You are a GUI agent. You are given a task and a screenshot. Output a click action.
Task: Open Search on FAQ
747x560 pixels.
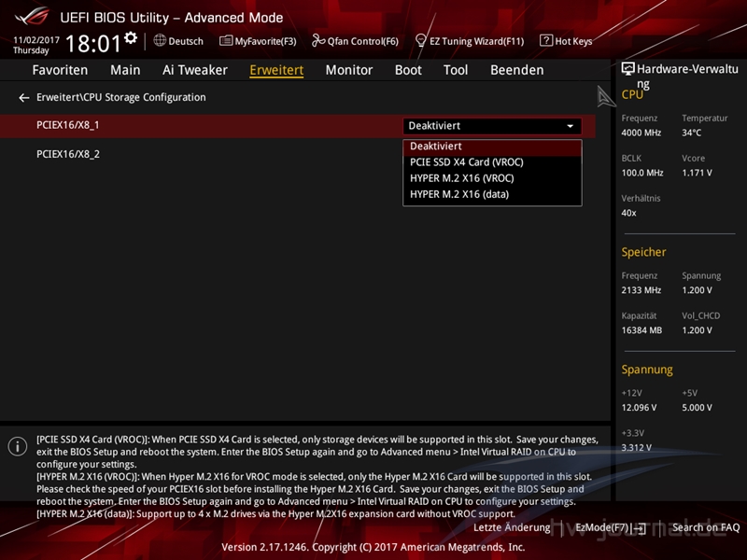click(706, 527)
